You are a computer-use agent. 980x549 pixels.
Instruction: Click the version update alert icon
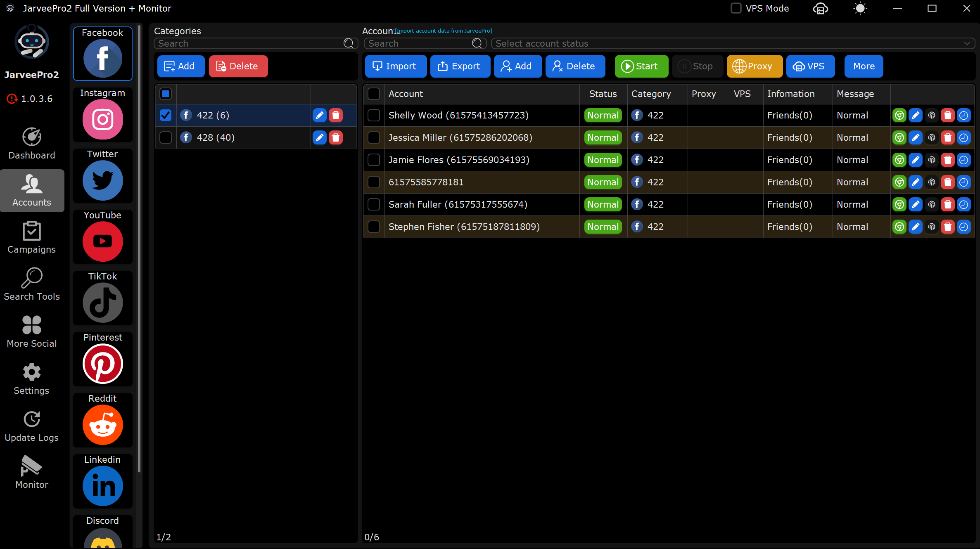point(12,99)
